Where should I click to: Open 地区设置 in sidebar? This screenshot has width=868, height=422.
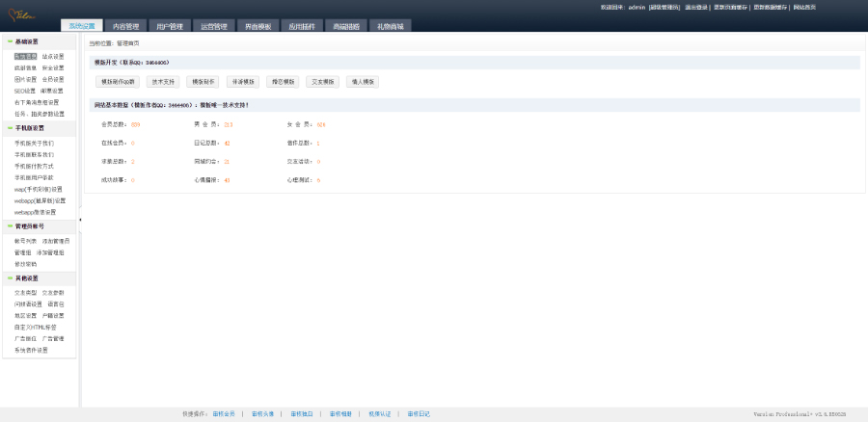coord(25,316)
